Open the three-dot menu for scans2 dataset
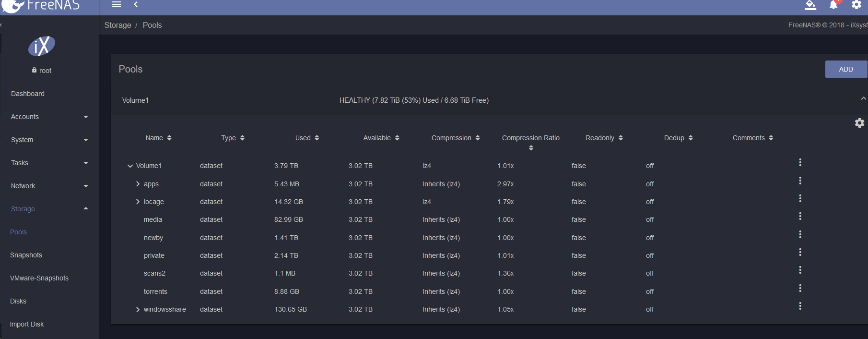868x339 pixels. coord(800,270)
